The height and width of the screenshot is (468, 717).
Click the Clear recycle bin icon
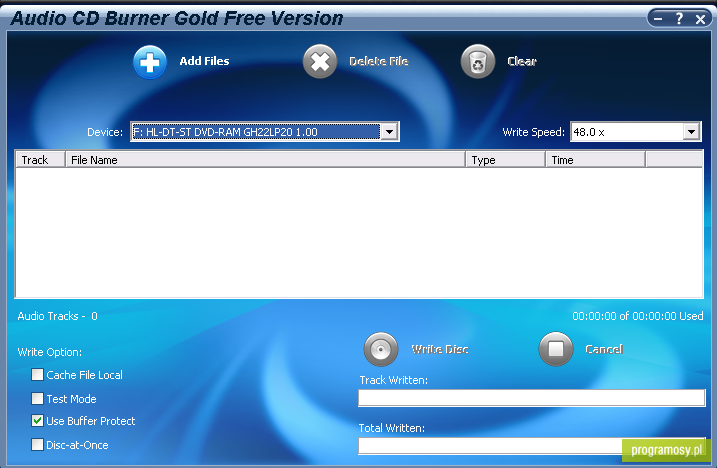pos(478,61)
